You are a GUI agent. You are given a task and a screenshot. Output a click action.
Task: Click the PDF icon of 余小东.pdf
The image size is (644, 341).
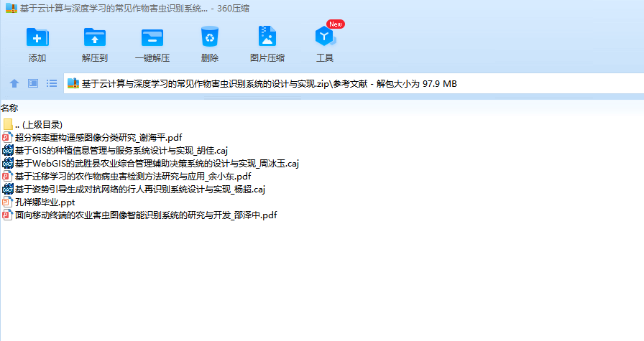[7, 176]
